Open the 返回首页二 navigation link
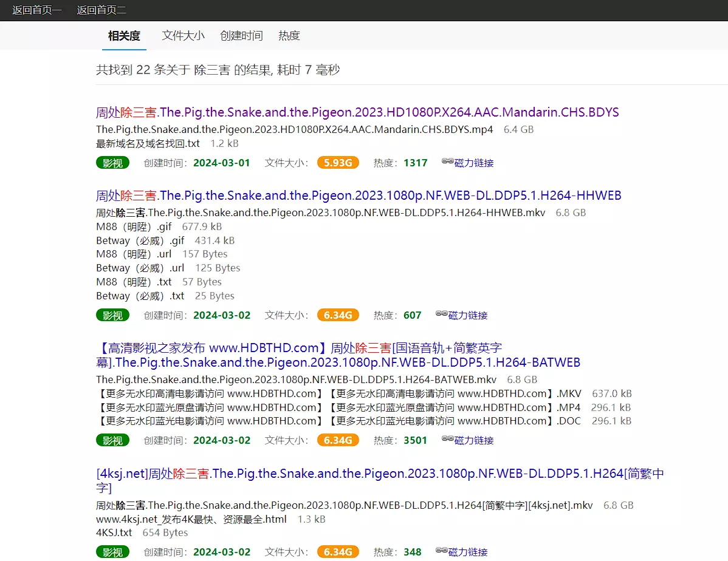The height and width of the screenshot is (561, 728). [102, 10]
